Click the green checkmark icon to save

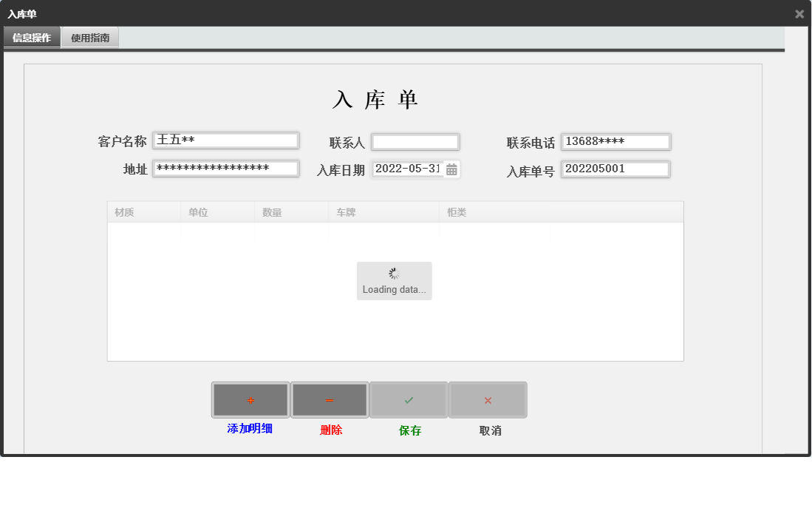tap(409, 399)
